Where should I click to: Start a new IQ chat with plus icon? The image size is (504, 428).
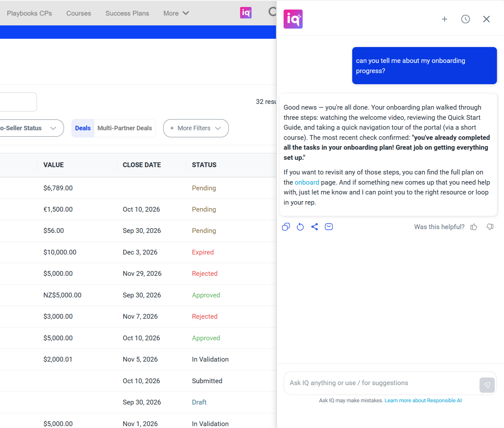point(445,19)
